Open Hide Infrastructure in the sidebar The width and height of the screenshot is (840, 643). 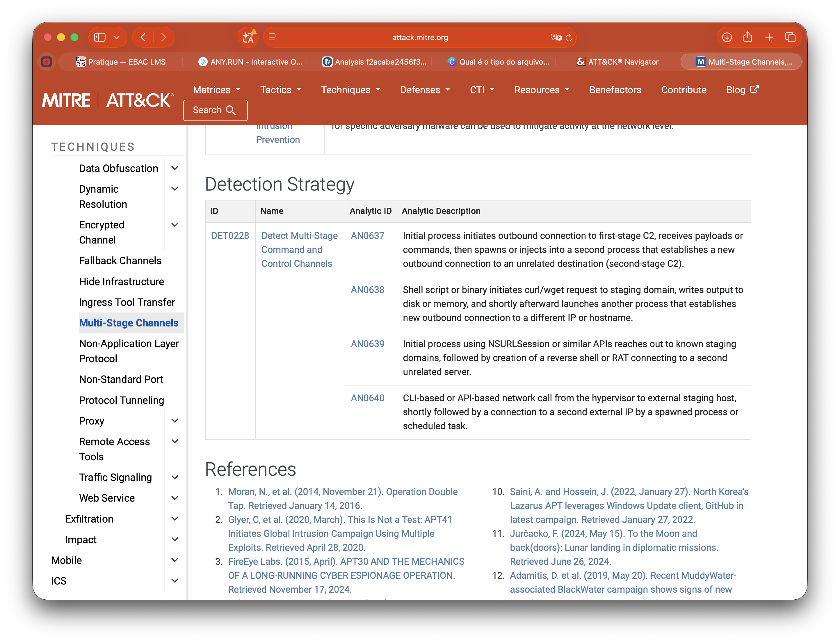coord(122,282)
